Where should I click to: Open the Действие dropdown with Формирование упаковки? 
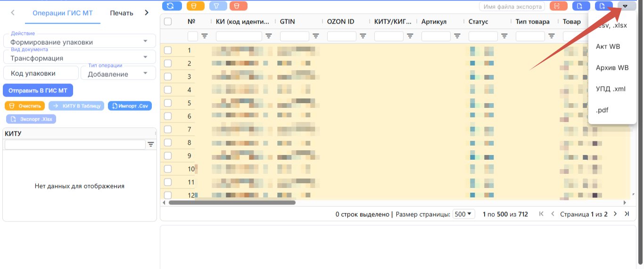point(80,41)
